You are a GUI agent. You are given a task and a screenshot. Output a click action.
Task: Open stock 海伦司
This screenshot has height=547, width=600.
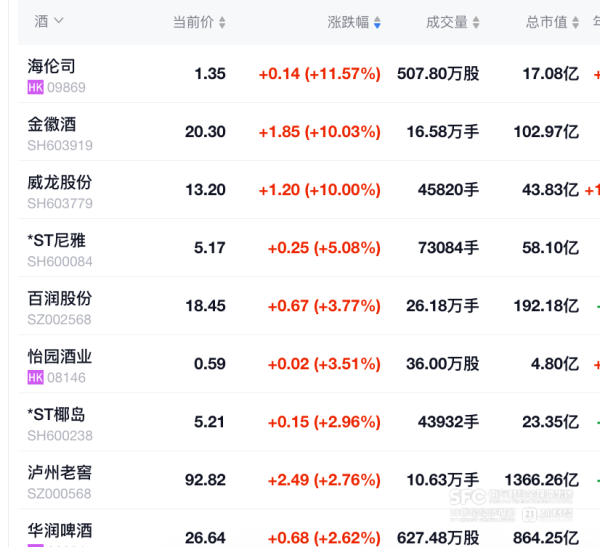51,66
